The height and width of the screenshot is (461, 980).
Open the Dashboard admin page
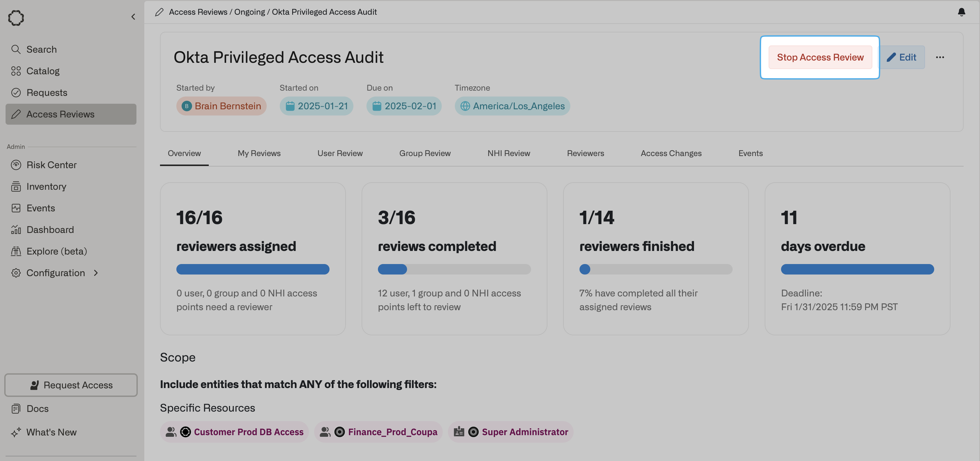point(50,230)
